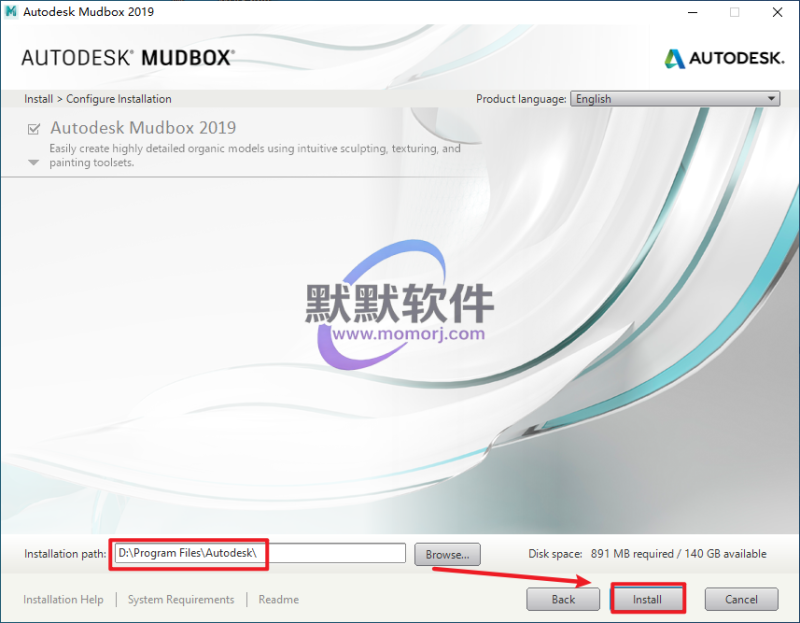Close the Autodesk Mudbox 2019 installer

point(779,13)
